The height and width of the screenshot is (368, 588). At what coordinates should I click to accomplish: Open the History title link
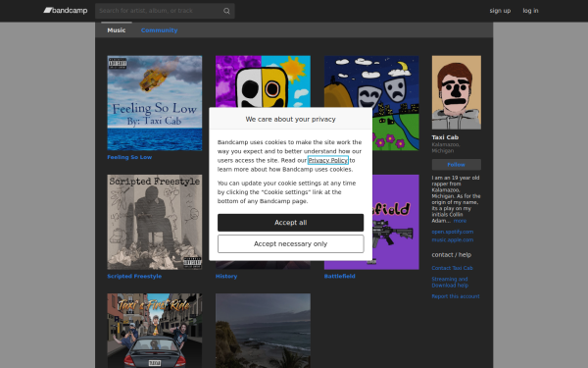tap(226, 276)
